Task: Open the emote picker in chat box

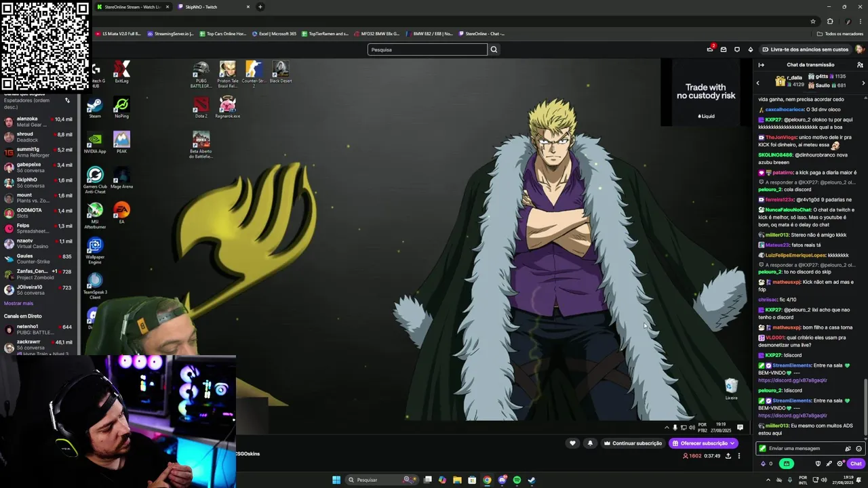Action: tap(859, 449)
